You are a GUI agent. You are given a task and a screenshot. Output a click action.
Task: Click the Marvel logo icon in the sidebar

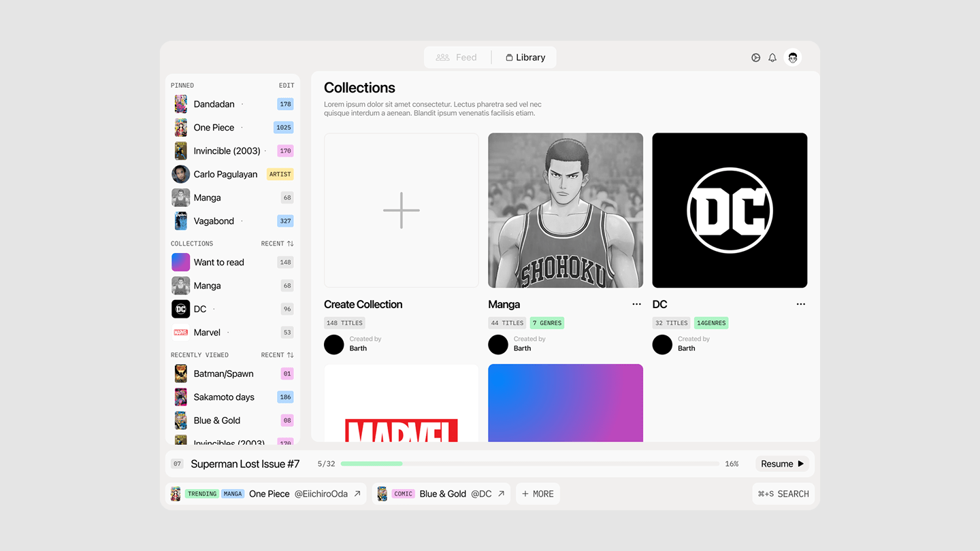click(x=180, y=333)
